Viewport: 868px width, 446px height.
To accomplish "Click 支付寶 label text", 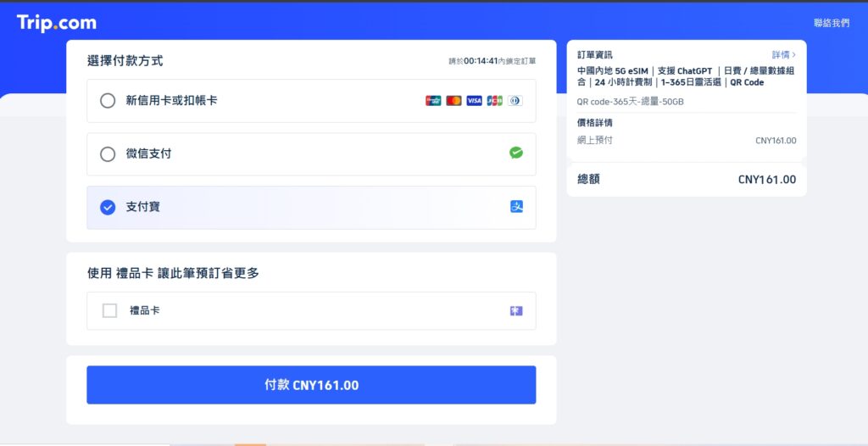I will 142,207.
